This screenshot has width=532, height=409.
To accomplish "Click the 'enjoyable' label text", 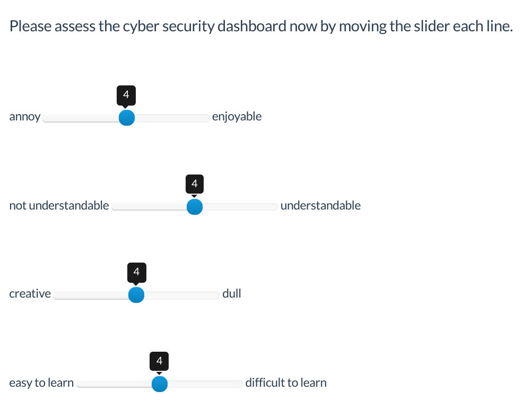I will [x=237, y=117].
